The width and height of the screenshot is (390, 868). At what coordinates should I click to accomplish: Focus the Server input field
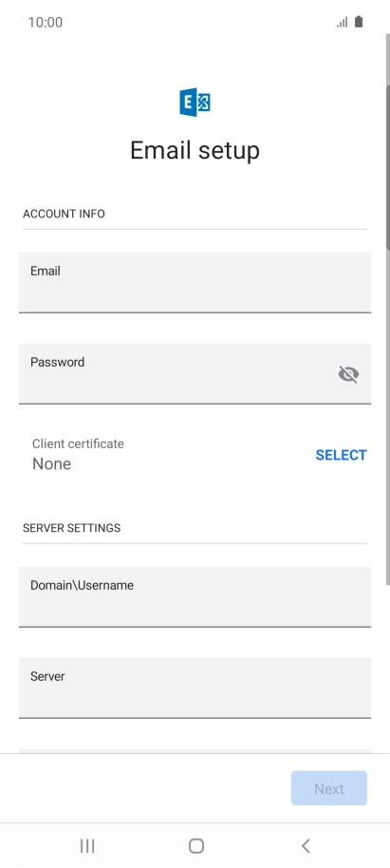195,689
